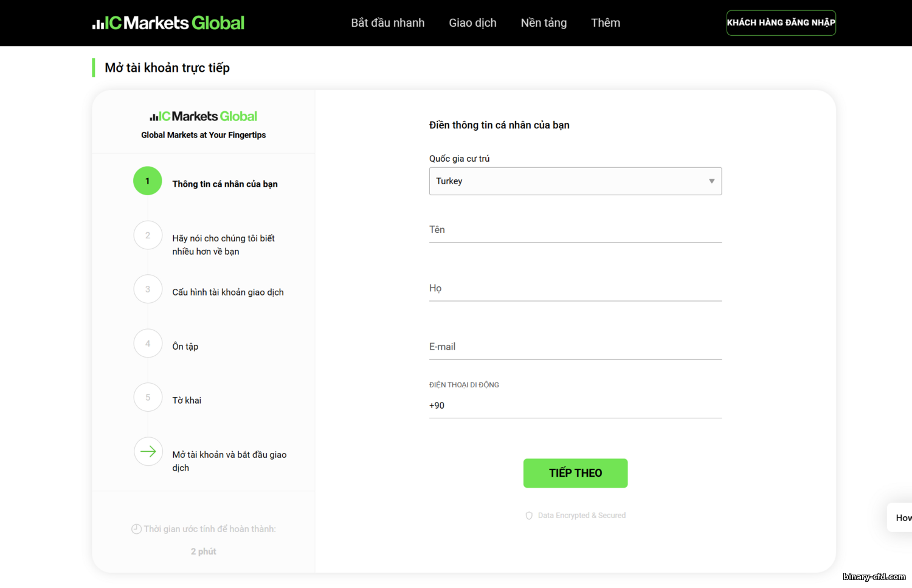
Task: Open the Thêm menu
Action: tap(606, 23)
